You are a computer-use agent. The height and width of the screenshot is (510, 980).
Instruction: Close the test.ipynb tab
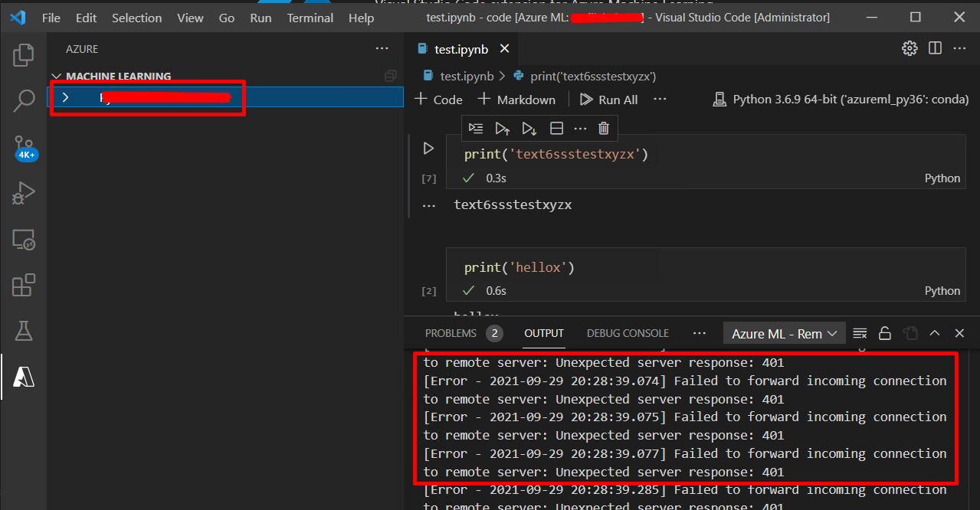click(504, 49)
